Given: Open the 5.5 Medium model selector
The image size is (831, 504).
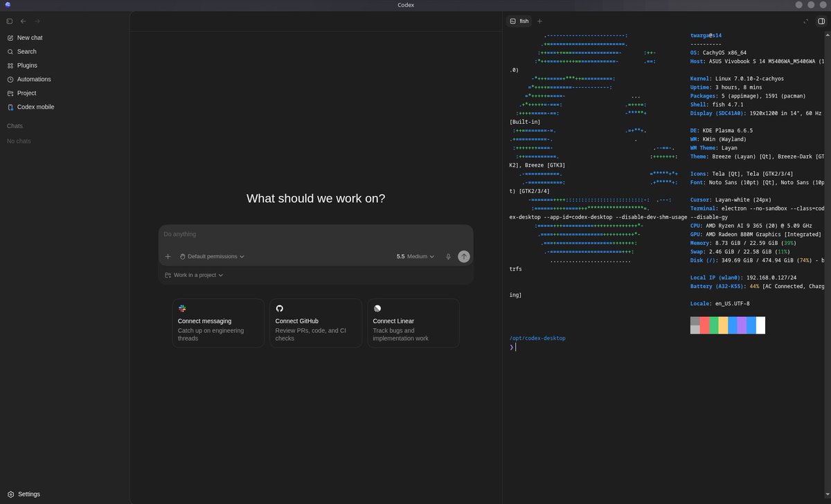Looking at the screenshot, I should [x=415, y=256].
